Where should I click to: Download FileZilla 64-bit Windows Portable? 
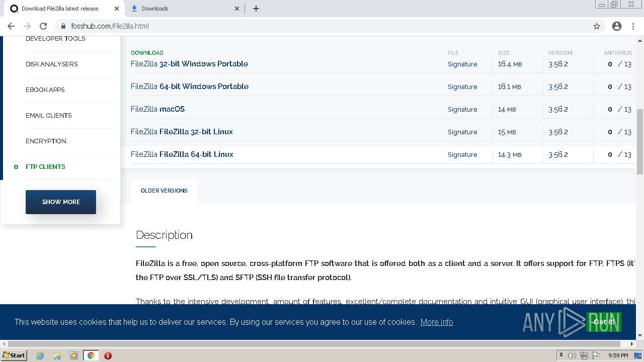point(190,86)
